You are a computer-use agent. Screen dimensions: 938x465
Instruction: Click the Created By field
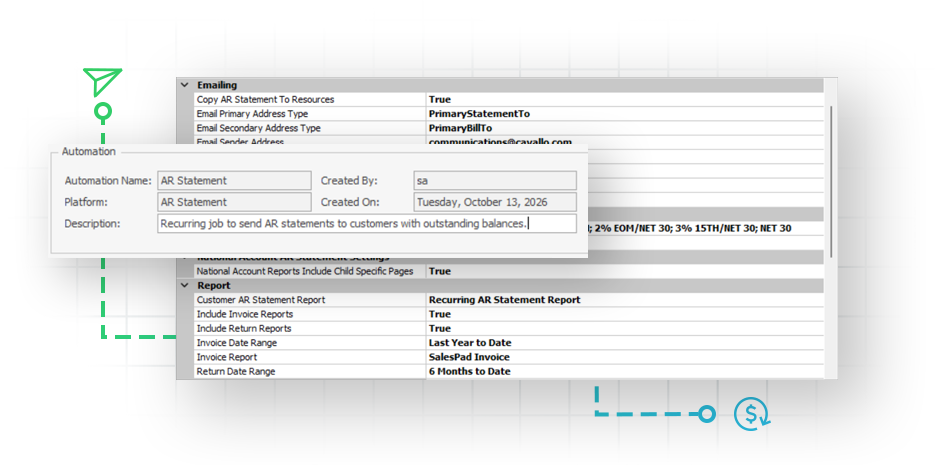(495, 181)
